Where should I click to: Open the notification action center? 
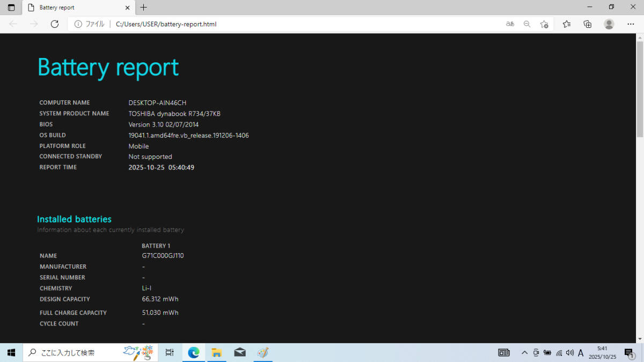point(630,352)
